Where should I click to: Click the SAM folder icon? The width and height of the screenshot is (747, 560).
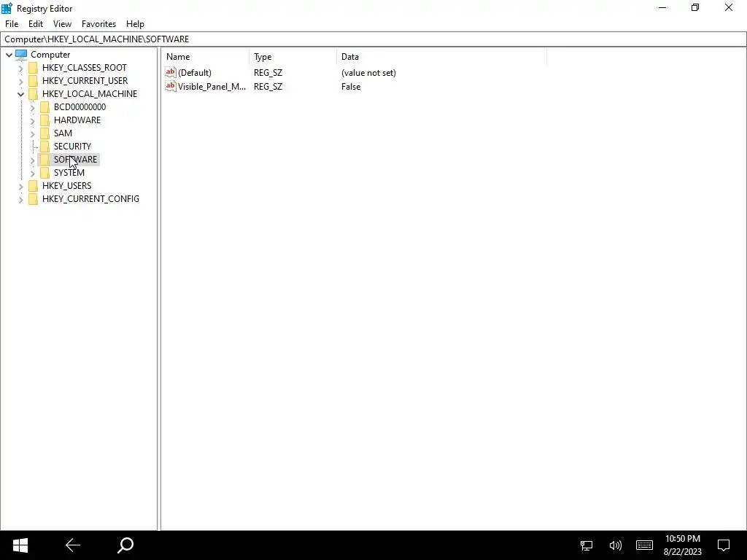tap(44, 133)
